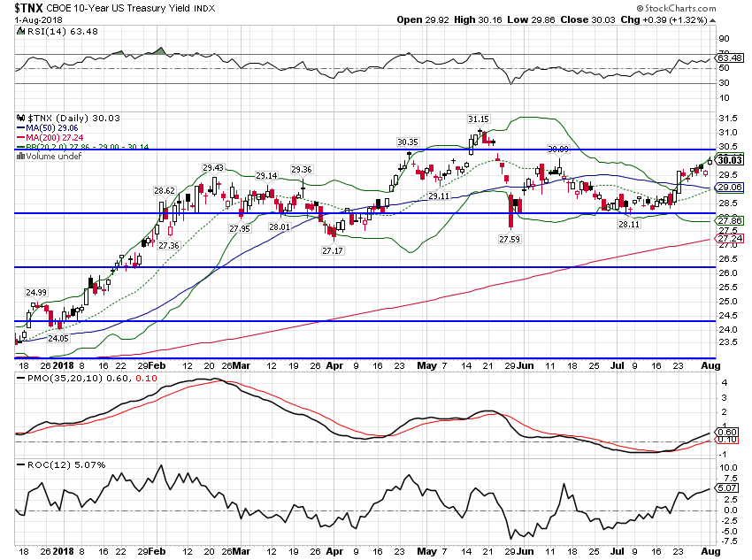Viewport: 752px width, 560px height.
Task: Click the Close 30.03 header value
Action: click(587, 20)
